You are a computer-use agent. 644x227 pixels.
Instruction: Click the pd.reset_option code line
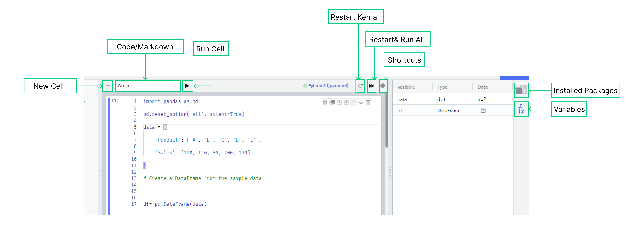point(194,114)
